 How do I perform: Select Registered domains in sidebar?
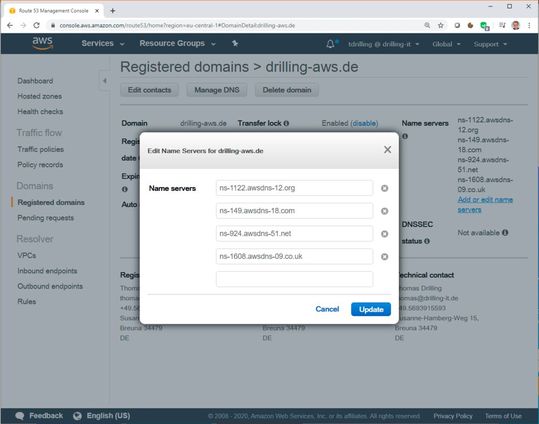tap(51, 203)
